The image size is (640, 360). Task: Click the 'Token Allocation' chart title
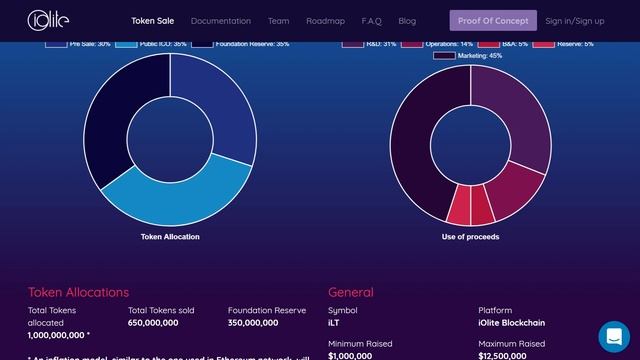(x=170, y=237)
